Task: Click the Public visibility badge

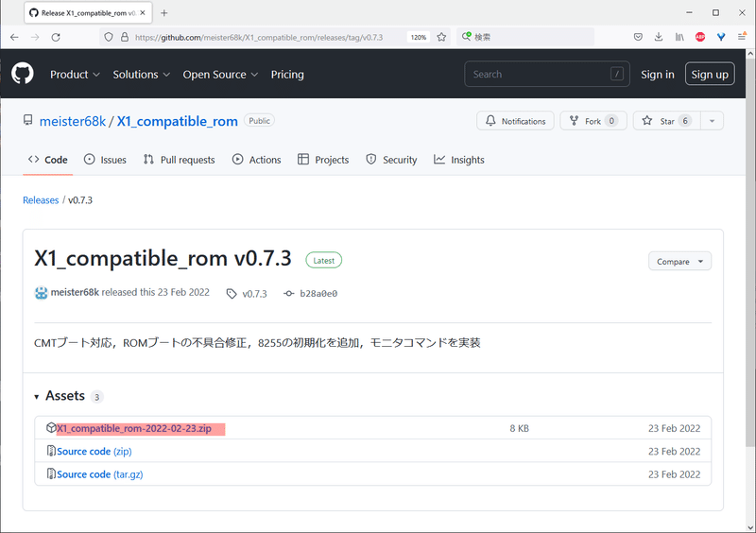Action: (259, 121)
